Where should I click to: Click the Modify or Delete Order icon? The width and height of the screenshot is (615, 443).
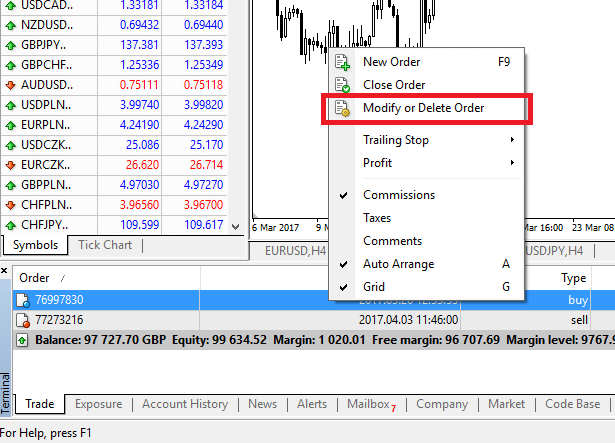(343, 109)
